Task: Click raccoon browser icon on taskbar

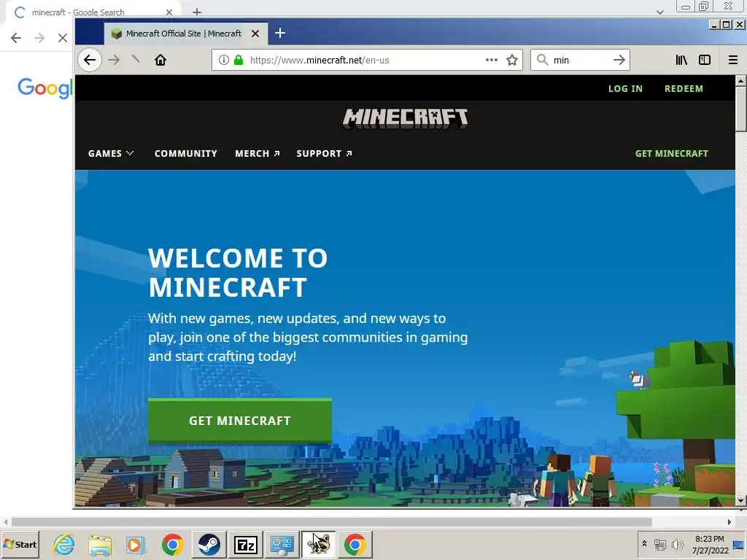Action: click(x=319, y=544)
